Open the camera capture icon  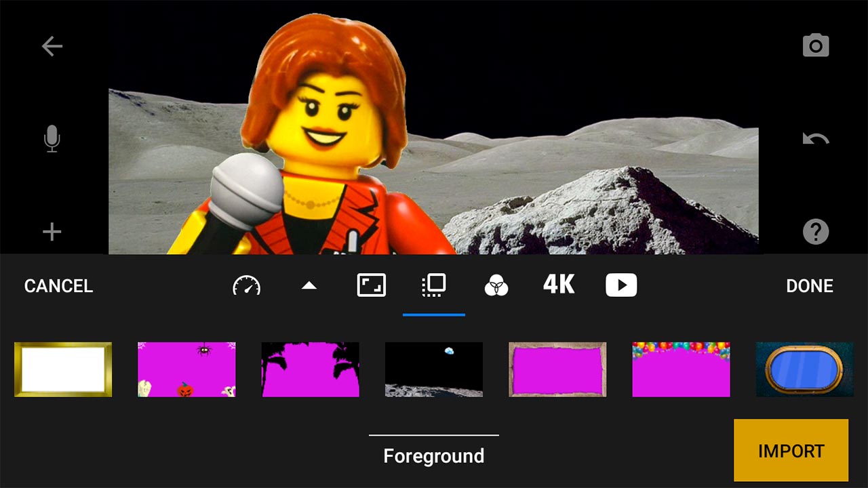pyautogui.click(x=816, y=45)
